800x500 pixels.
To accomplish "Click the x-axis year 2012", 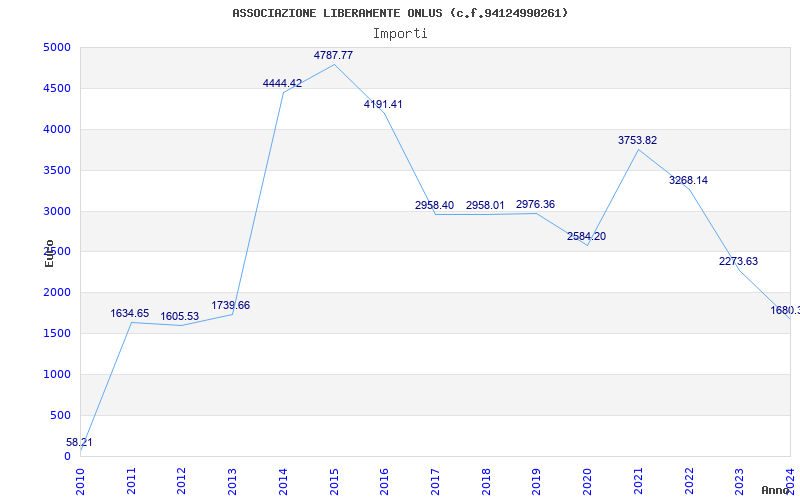I will pos(182,481).
